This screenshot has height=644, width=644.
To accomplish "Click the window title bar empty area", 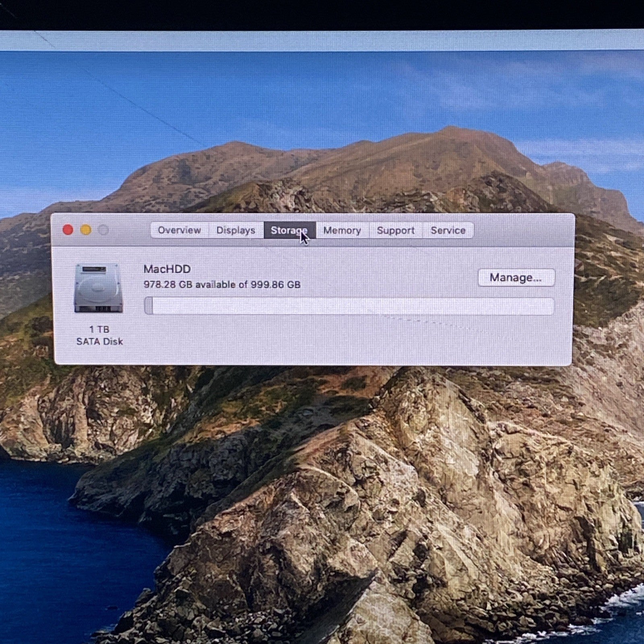I will 523,230.
